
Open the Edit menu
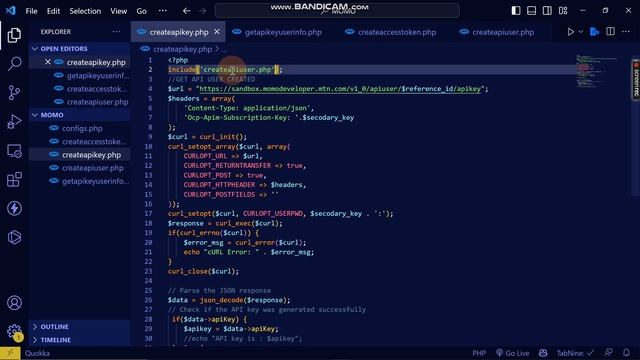53,11
